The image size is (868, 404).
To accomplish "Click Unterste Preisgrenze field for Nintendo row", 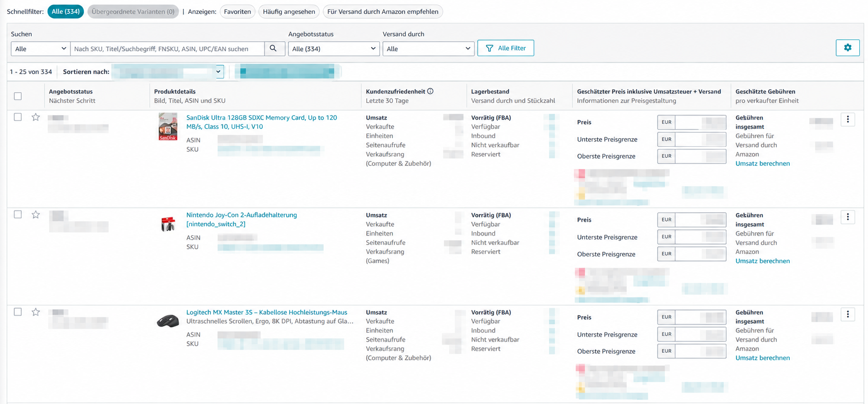I will 701,237.
